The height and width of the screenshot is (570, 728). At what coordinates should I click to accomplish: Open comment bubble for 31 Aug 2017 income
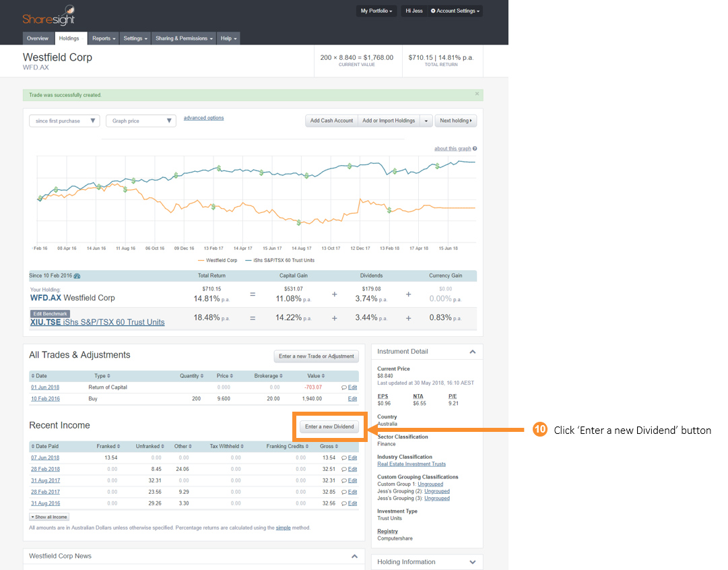(344, 481)
